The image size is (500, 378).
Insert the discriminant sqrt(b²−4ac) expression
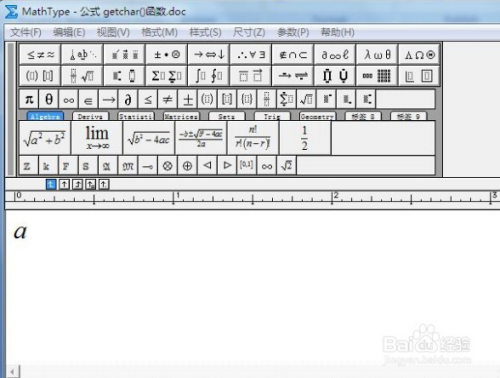pos(149,138)
